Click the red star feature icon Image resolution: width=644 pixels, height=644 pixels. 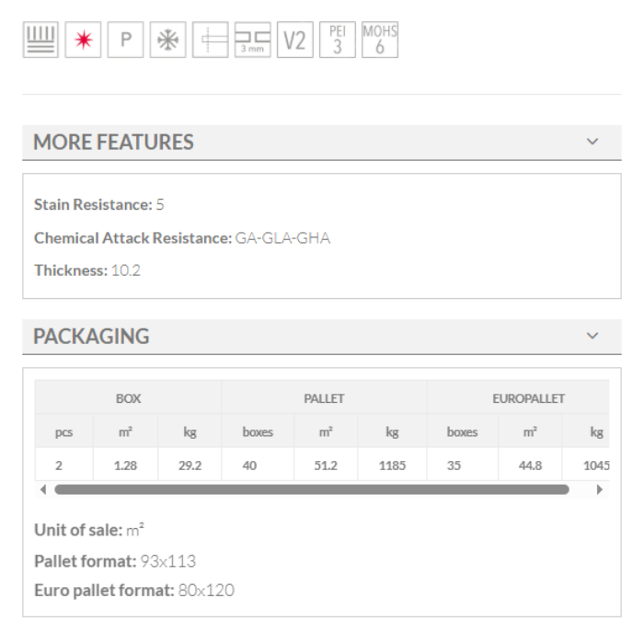click(83, 40)
